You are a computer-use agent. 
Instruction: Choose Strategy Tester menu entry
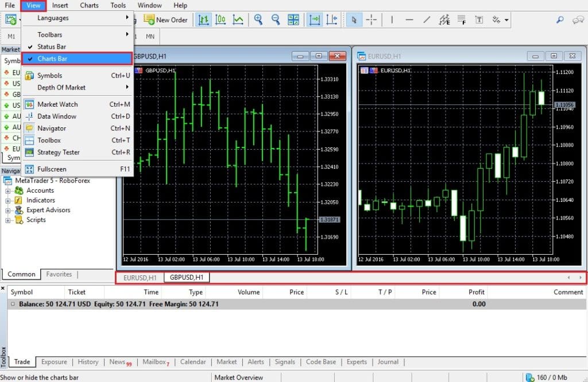[77, 152]
